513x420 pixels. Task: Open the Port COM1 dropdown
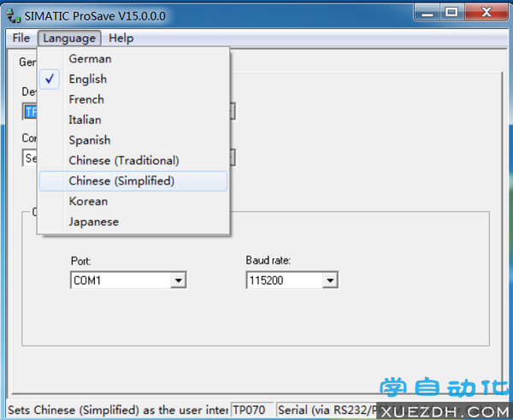point(179,281)
